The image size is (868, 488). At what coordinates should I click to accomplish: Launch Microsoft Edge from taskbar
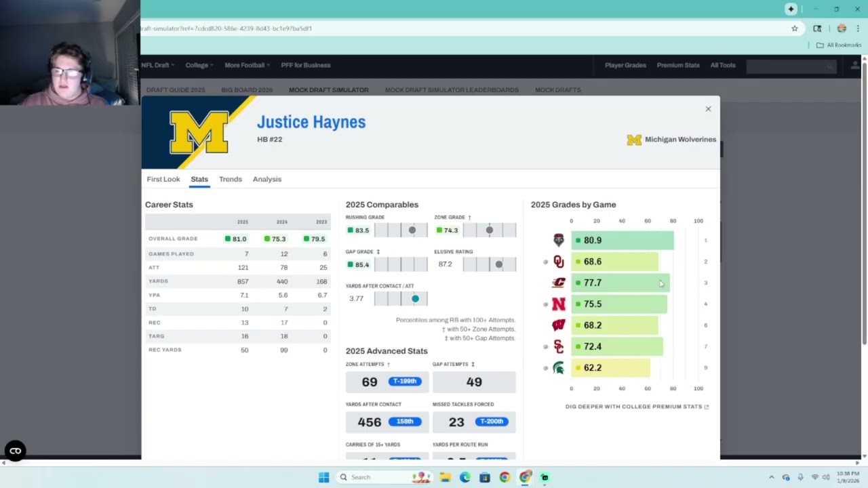465,477
